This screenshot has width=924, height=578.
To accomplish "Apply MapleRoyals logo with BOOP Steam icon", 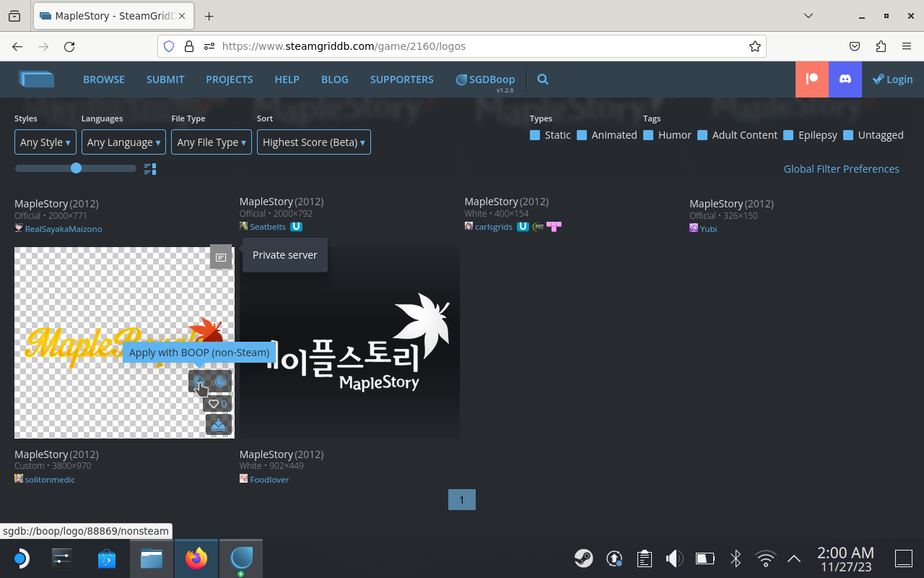I will pyautogui.click(x=221, y=381).
